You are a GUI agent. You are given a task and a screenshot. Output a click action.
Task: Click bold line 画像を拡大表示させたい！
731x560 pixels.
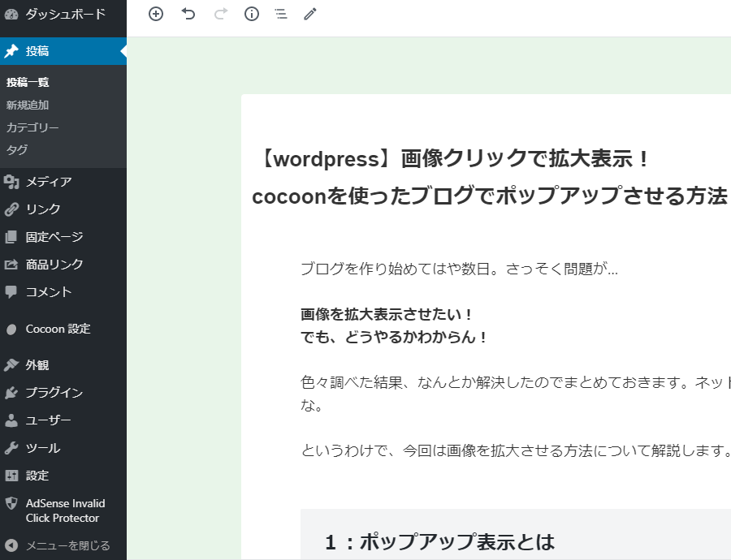386,314
